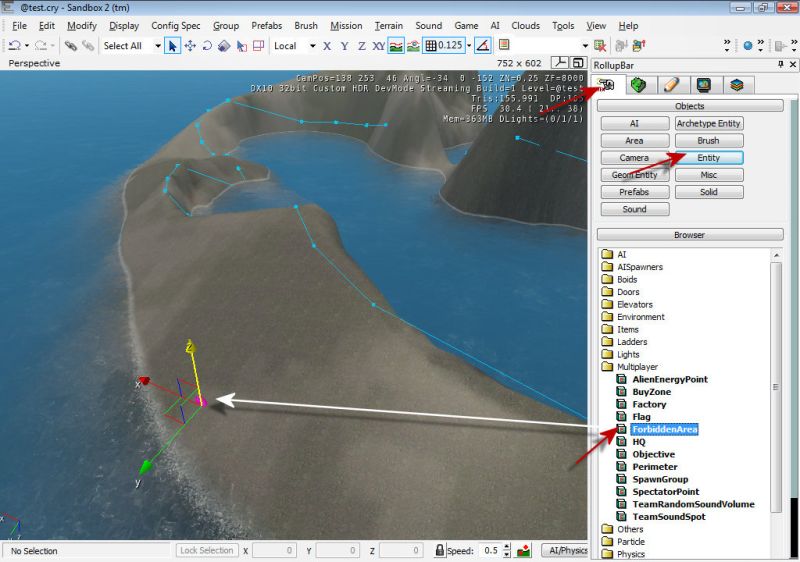
Task: Open the empty layer selection dropdown
Action: click(x=585, y=45)
